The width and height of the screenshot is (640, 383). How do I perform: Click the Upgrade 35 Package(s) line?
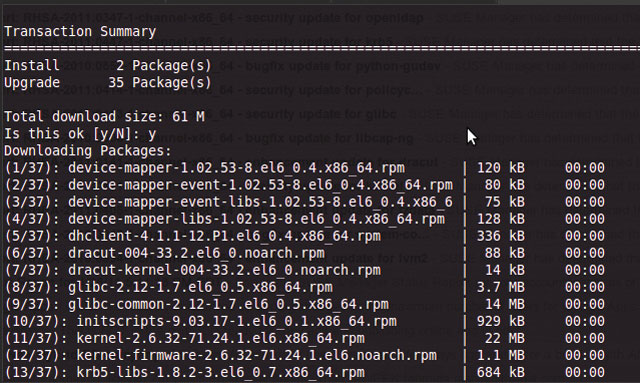coord(108,82)
